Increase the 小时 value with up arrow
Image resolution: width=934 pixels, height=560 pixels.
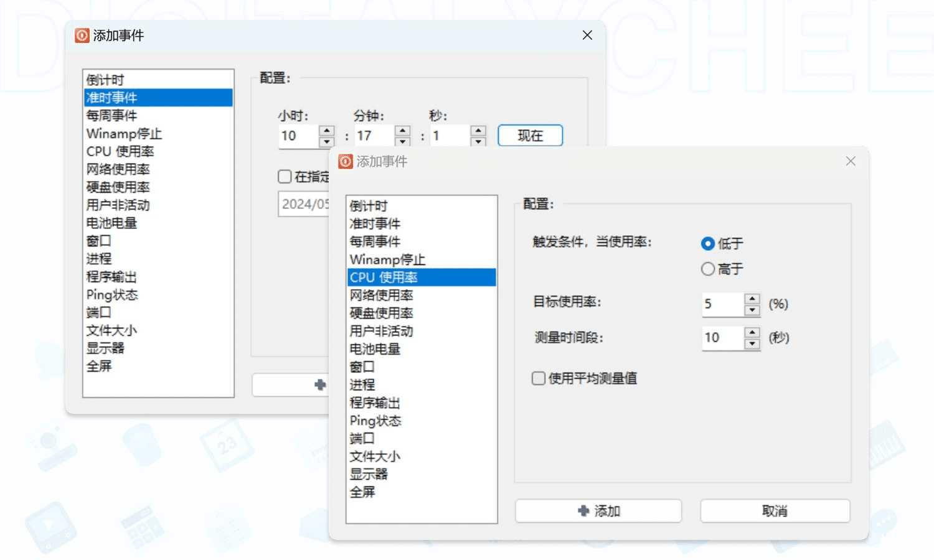coord(326,131)
